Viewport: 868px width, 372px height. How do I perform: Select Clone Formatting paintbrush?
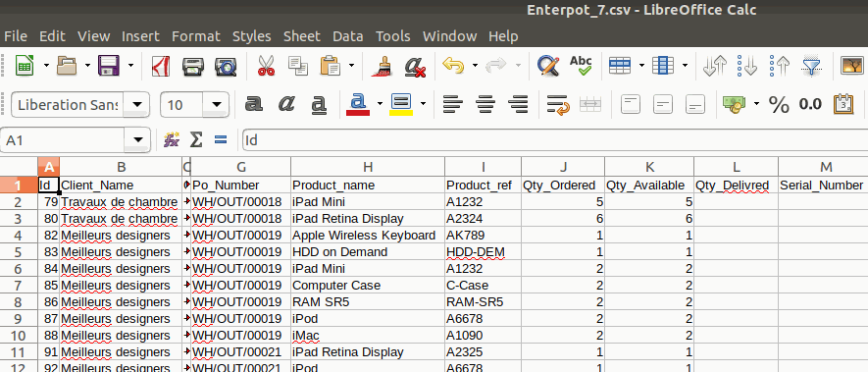point(382,66)
